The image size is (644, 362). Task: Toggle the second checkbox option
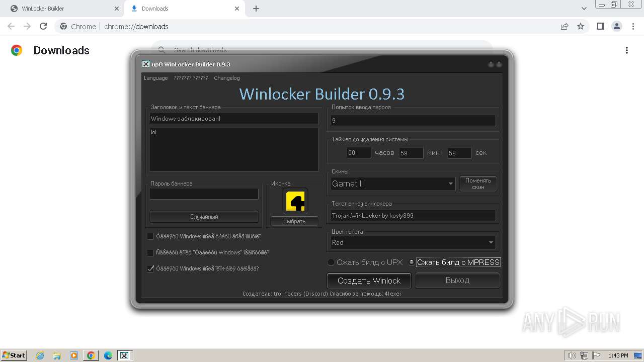point(150,252)
